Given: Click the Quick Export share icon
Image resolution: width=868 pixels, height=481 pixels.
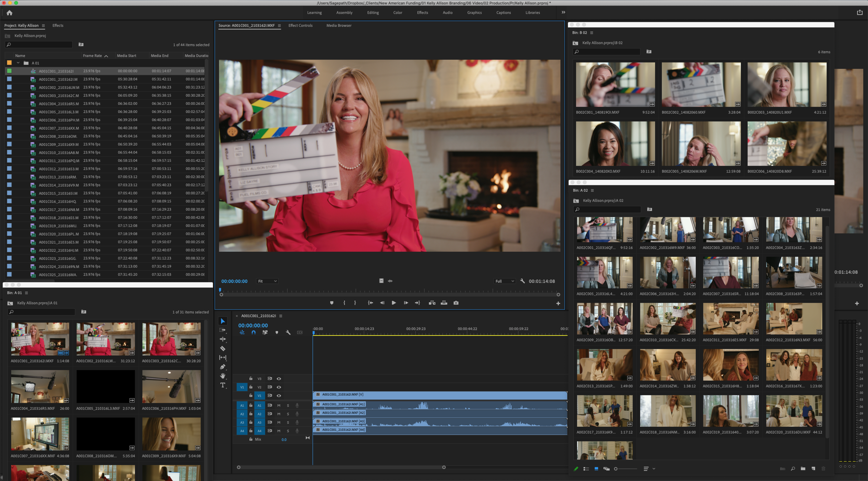Looking at the screenshot, I should point(860,13).
